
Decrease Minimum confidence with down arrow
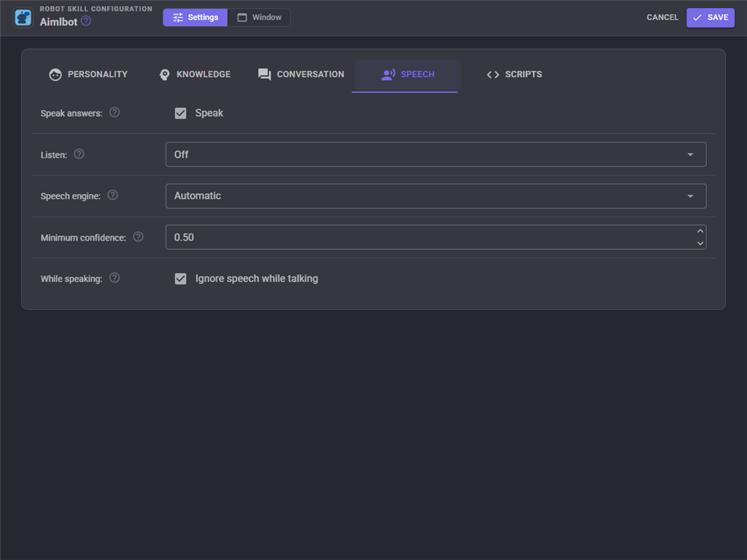[x=700, y=244]
